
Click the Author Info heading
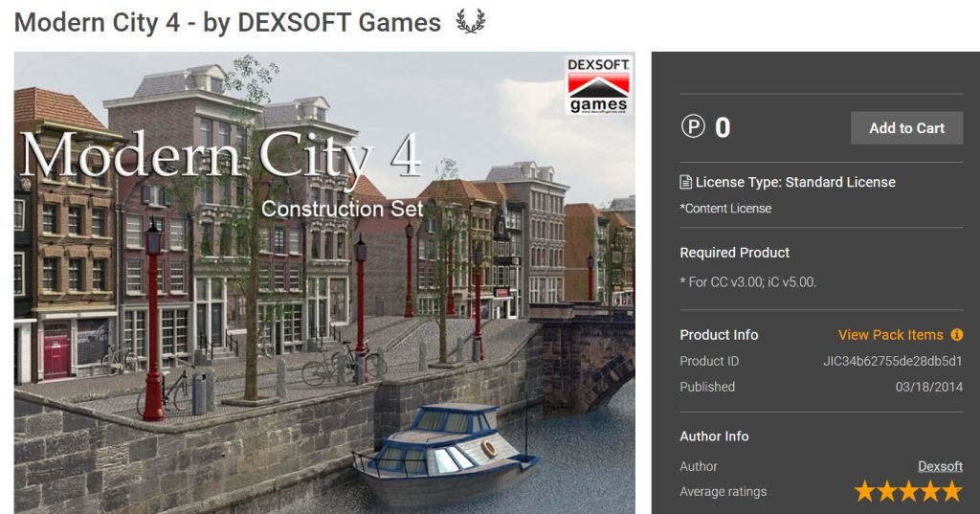point(714,436)
